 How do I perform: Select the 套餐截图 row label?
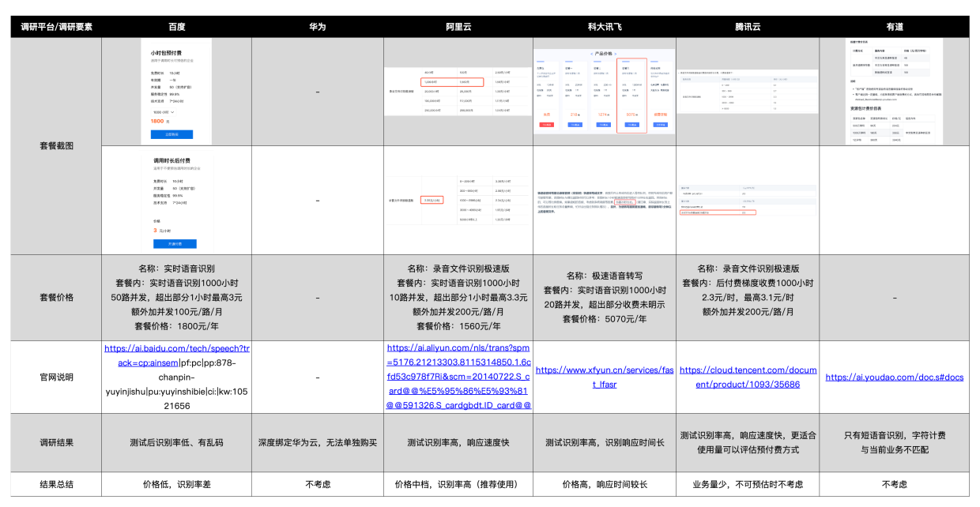(x=56, y=146)
